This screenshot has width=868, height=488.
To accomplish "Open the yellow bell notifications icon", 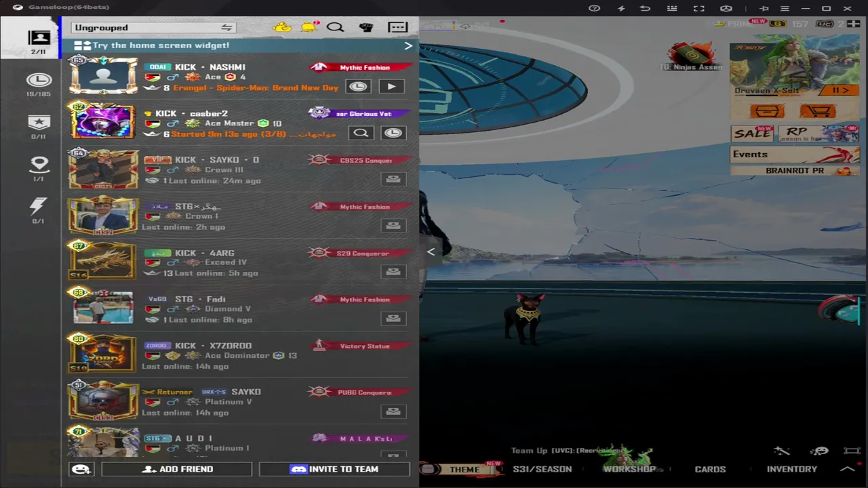I will click(309, 27).
